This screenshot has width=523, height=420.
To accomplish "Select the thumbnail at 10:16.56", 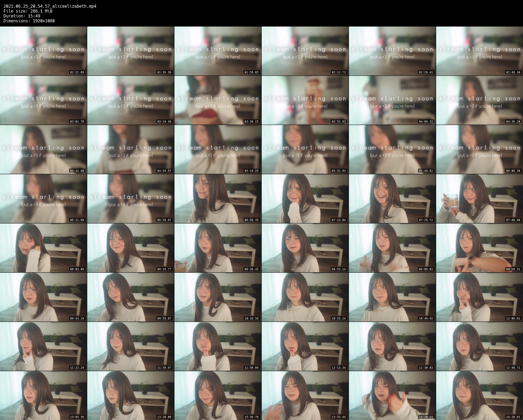I will pos(218,297).
